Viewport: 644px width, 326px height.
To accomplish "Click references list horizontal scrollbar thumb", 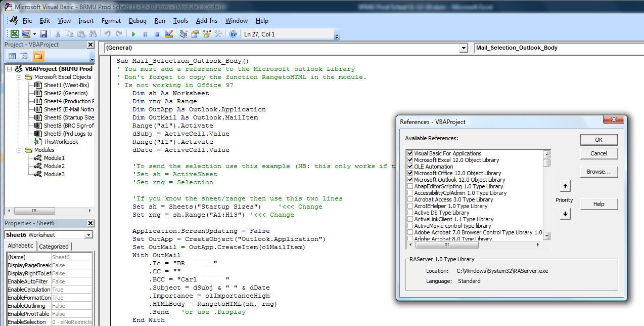I will click(446, 244).
